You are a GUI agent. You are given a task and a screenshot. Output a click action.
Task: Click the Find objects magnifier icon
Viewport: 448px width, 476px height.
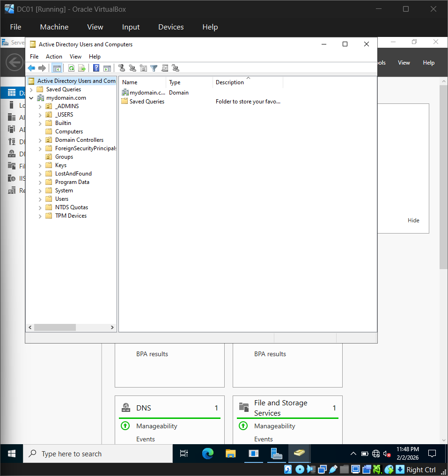click(165, 68)
